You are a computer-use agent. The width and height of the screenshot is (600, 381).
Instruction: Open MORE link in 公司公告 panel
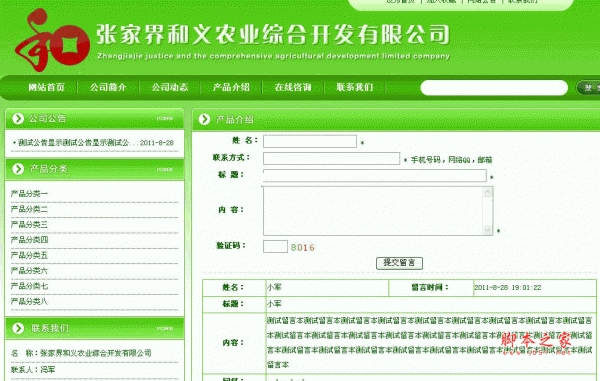pos(165,119)
